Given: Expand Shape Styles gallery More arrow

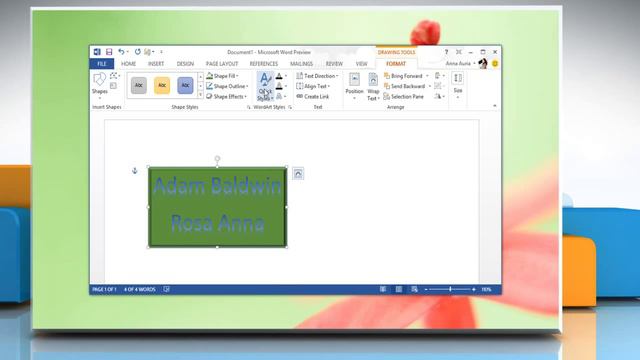Looking at the screenshot, I should click(x=200, y=95).
